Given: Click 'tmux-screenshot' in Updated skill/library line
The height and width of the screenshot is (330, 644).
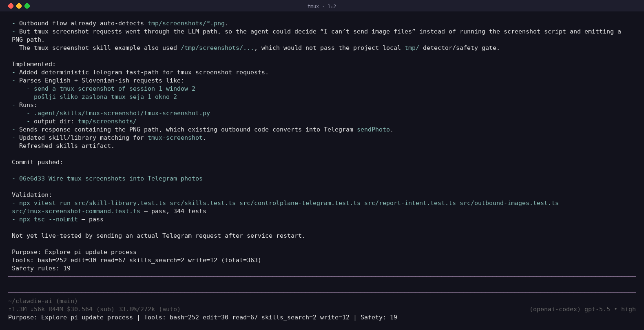Looking at the screenshot, I should click(175, 138).
